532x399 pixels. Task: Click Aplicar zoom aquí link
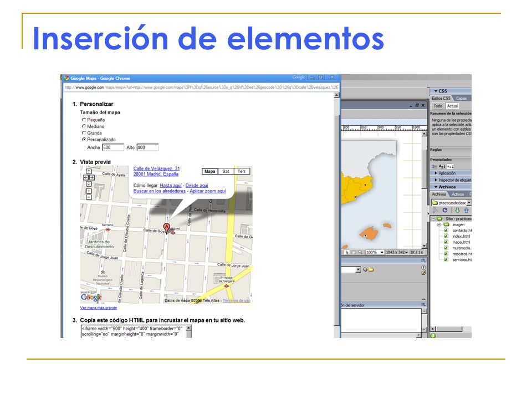(x=208, y=191)
